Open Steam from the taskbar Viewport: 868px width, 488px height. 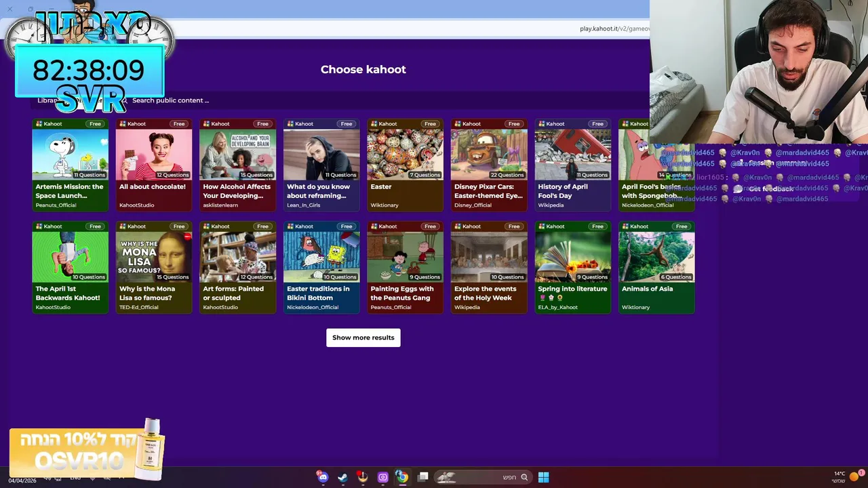pos(342,477)
